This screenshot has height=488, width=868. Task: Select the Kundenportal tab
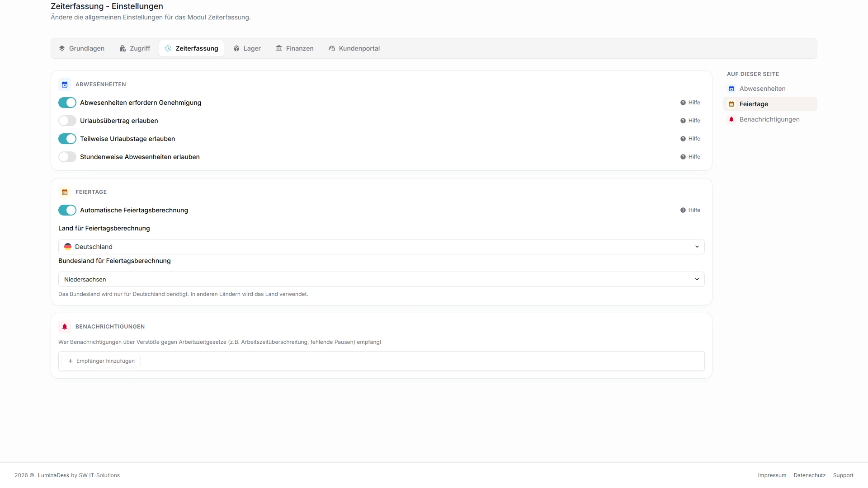point(354,48)
